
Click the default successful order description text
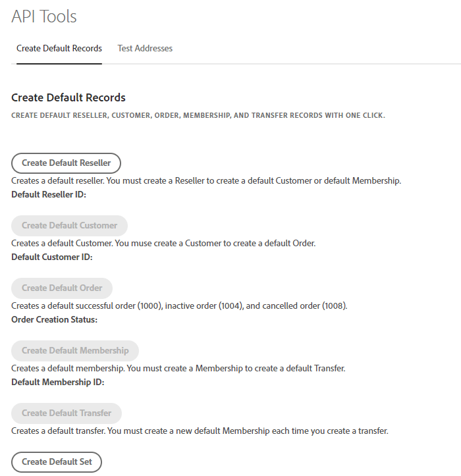(179, 305)
